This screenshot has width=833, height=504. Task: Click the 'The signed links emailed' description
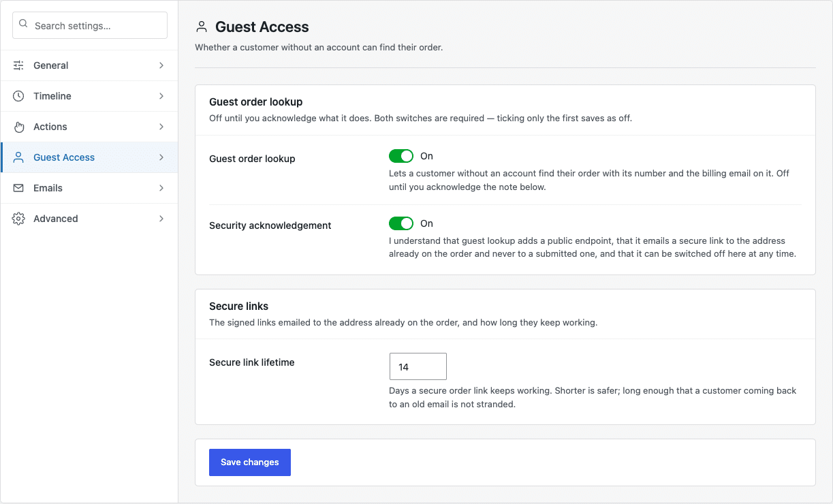(x=403, y=322)
